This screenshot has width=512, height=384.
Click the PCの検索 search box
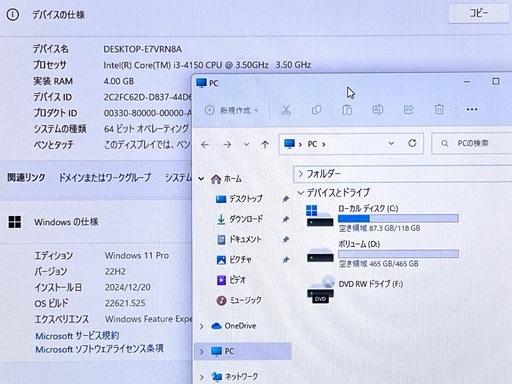point(472,144)
